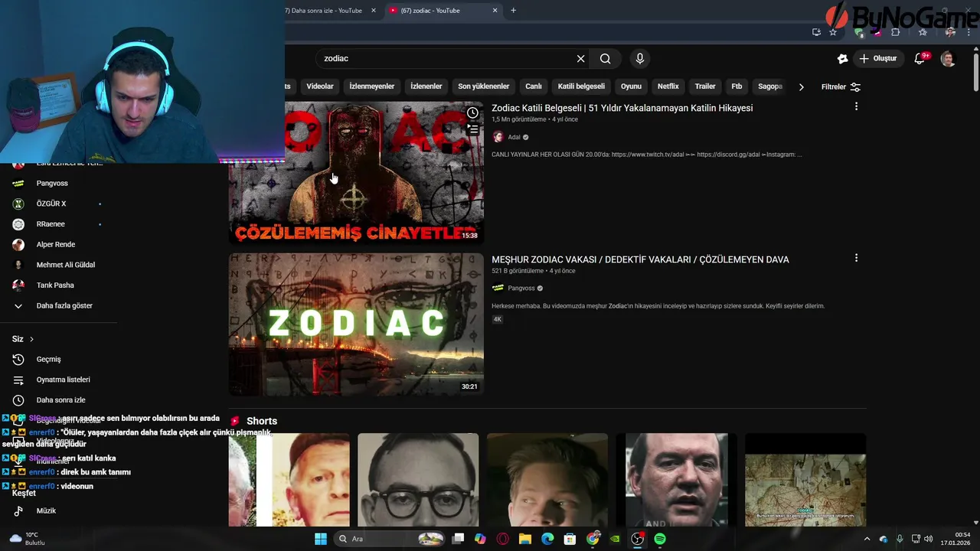
Task: Select the Videolar filter chip
Action: pos(320,86)
